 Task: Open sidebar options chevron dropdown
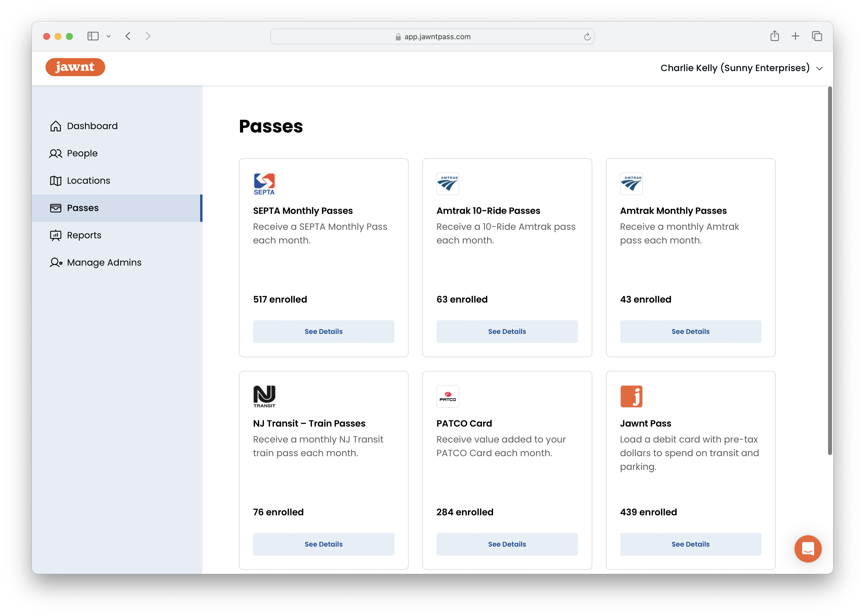pos(108,36)
